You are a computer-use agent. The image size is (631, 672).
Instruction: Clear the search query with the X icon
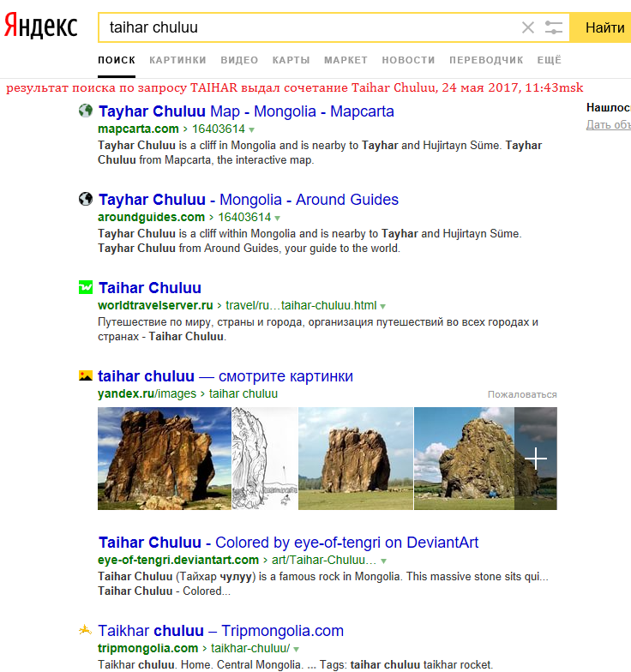point(528,27)
